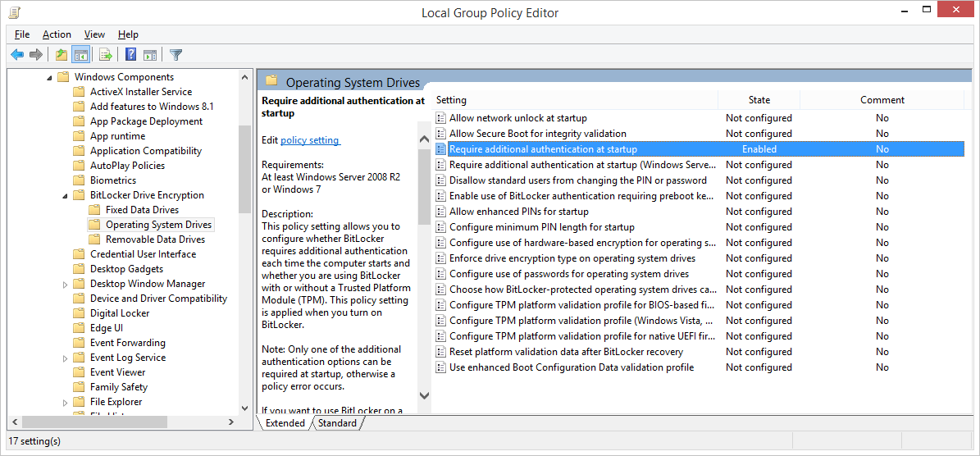The width and height of the screenshot is (980, 456).
Task: Expand the Desktop Window Manager node
Action: (66, 285)
